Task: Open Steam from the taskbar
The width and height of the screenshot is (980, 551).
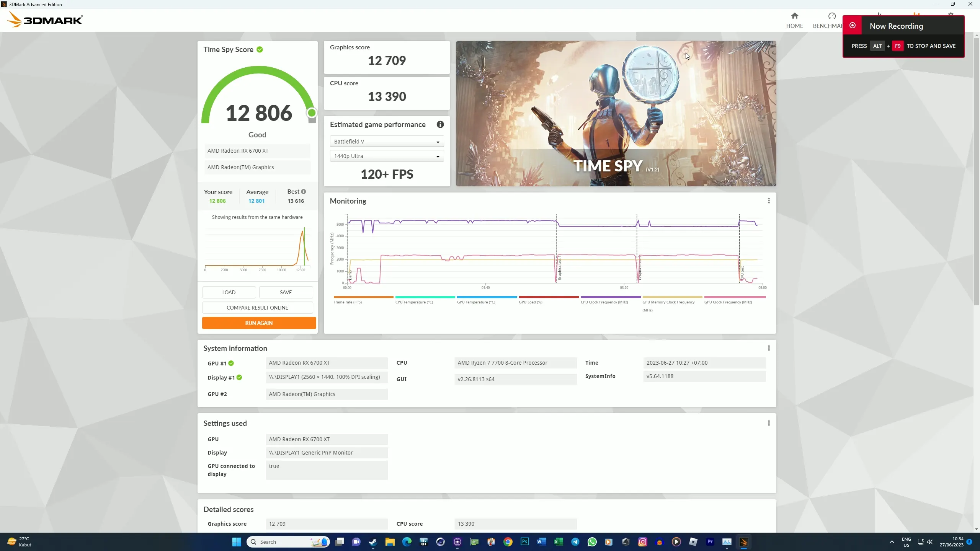Action: tap(373, 542)
